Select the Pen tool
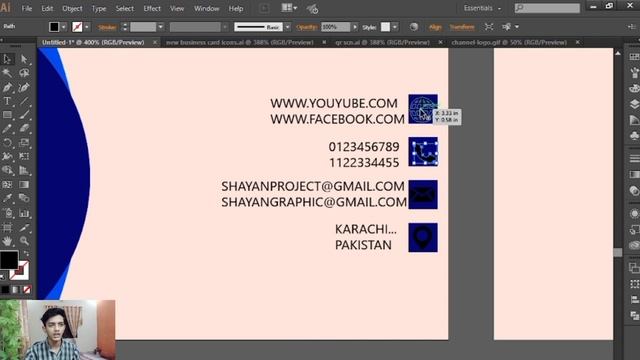640x360 pixels. [x=7, y=87]
